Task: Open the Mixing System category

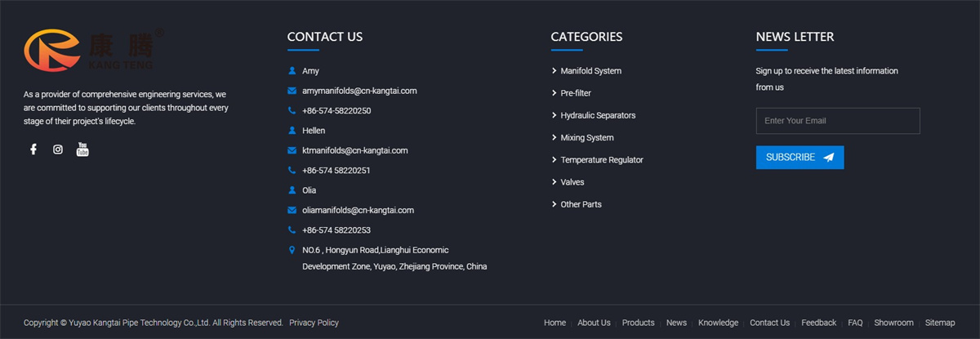Action: click(587, 138)
